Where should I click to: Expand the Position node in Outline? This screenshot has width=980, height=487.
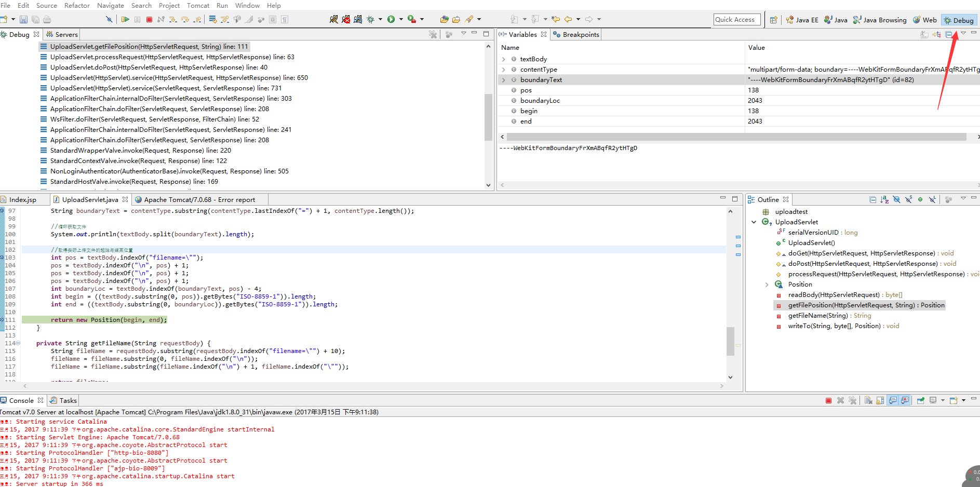[767, 284]
